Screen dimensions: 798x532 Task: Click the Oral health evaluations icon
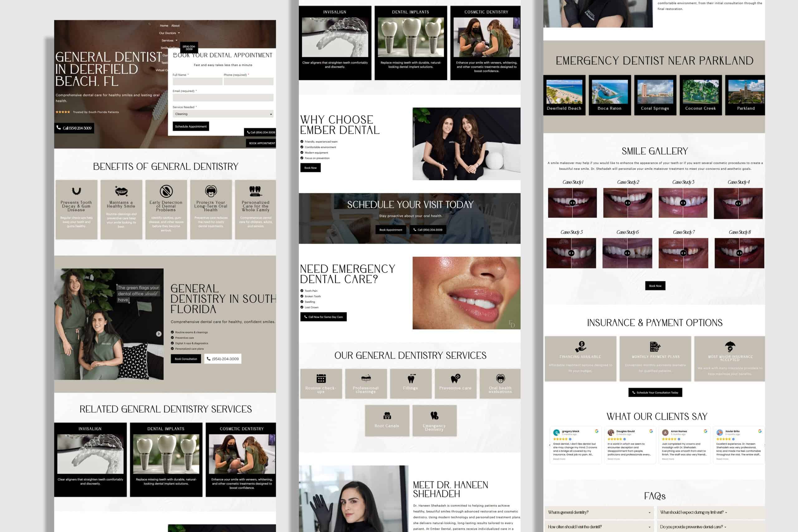pyautogui.click(x=500, y=378)
